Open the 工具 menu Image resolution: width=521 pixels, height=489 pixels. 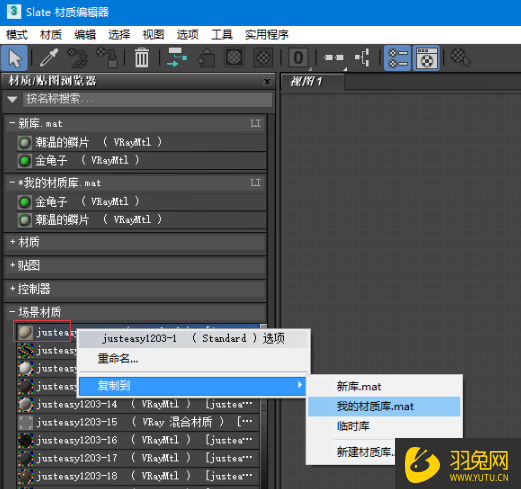click(x=222, y=35)
